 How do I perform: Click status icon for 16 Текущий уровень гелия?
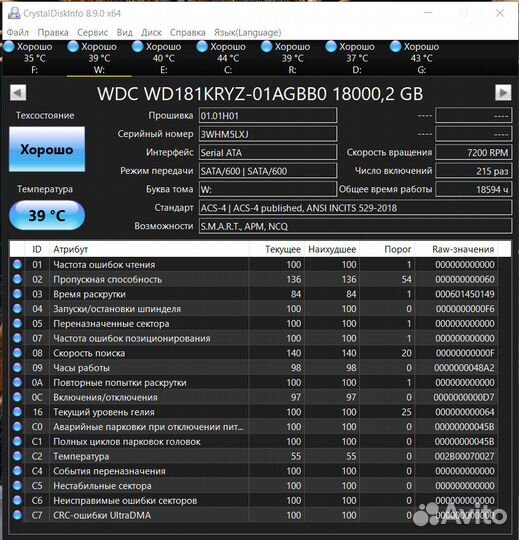[17, 412]
